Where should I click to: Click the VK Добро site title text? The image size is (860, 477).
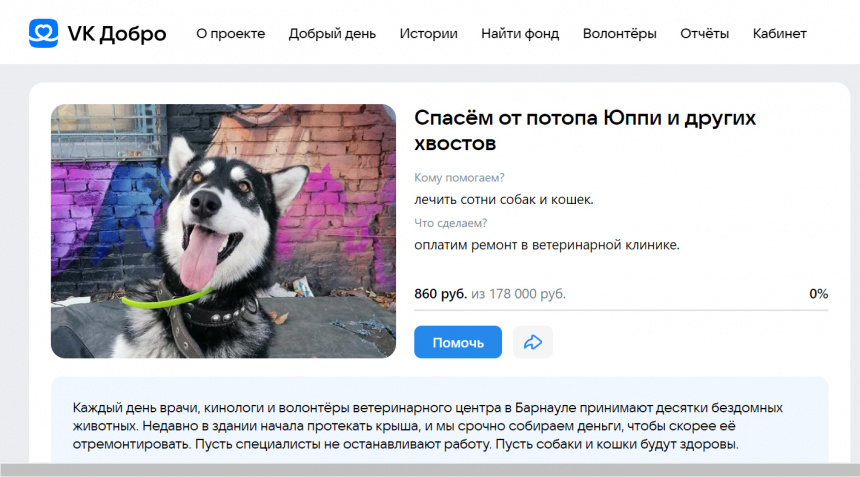117,34
